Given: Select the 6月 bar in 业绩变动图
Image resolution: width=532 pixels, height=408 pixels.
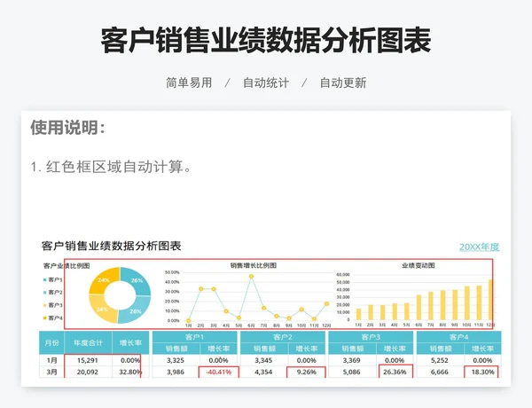Looking at the screenshot, I should [x=419, y=307].
